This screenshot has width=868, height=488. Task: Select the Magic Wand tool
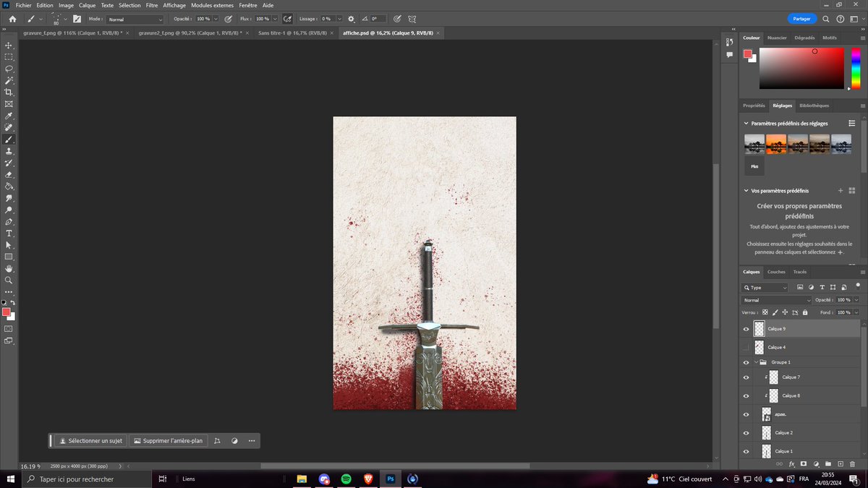click(x=9, y=80)
